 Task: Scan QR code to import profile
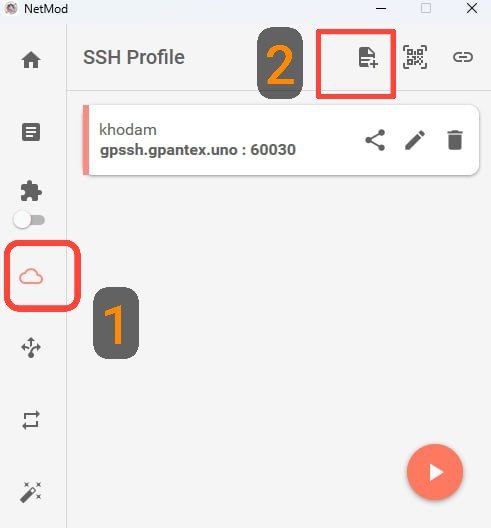tap(415, 57)
